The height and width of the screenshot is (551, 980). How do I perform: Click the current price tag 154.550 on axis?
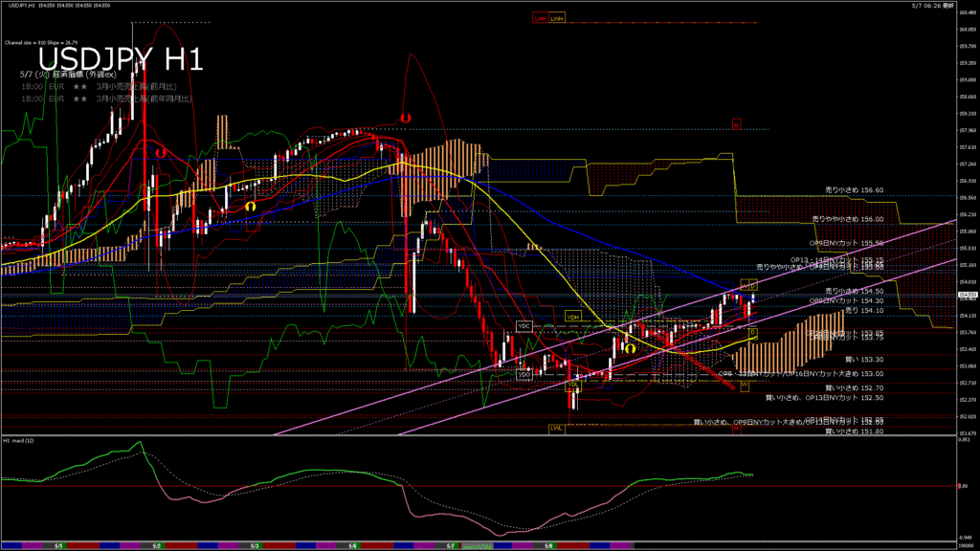tap(966, 296)
